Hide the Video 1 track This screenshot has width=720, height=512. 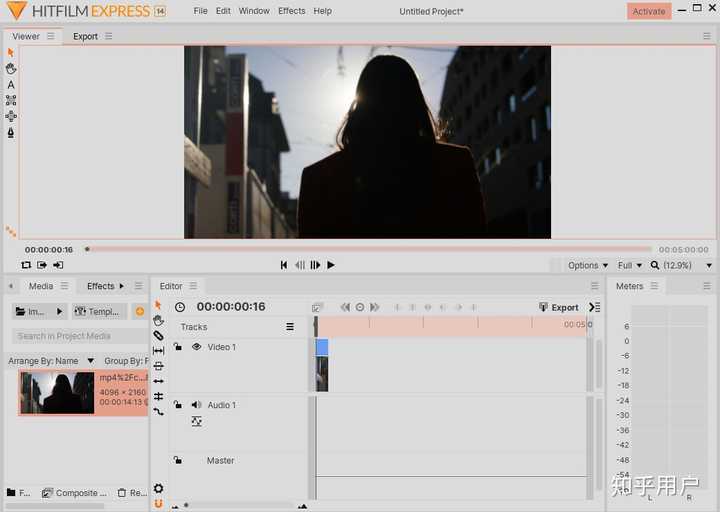pos(196,347)
